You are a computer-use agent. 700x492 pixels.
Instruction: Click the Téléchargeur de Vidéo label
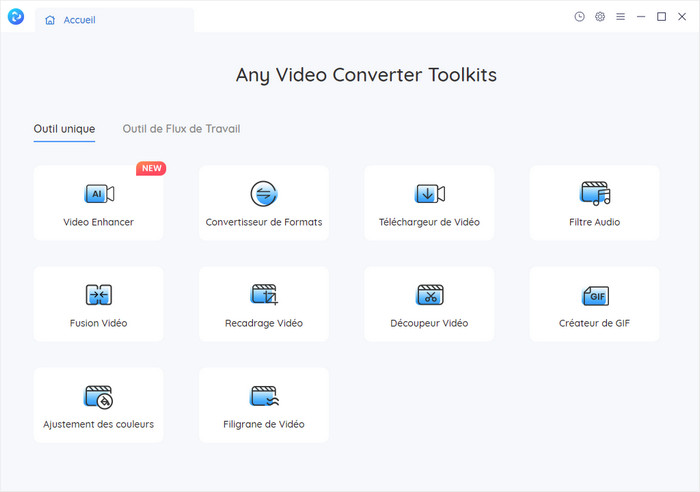click(429, 222)
